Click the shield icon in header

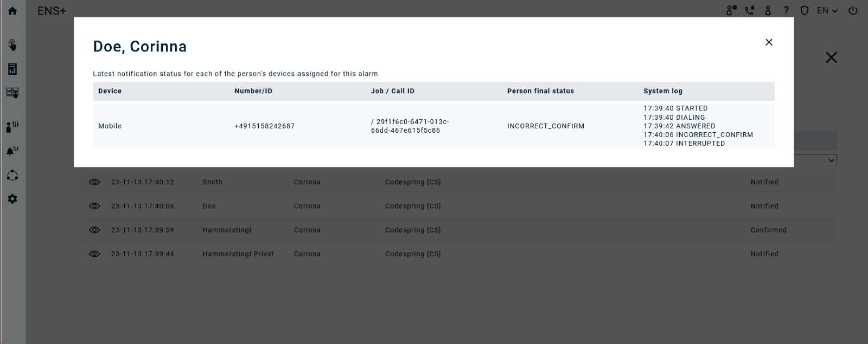[805, 10]
